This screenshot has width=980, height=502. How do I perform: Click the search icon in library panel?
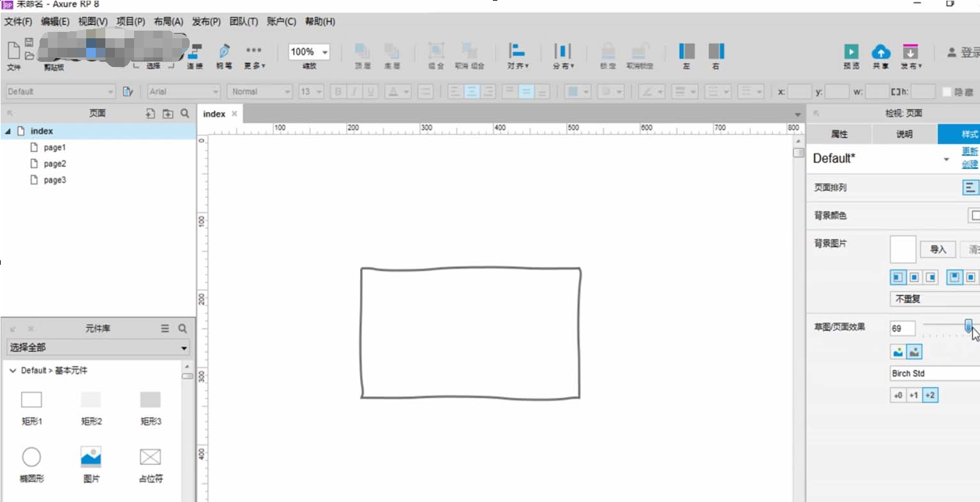point(183,329)
